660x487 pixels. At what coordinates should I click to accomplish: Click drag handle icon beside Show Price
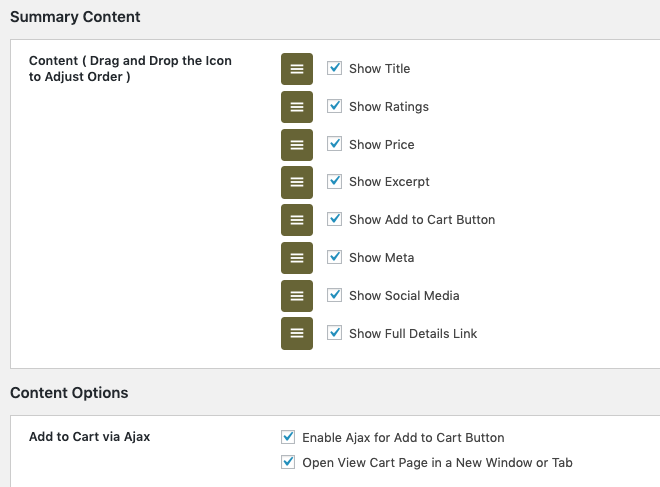tap(297, 145)
